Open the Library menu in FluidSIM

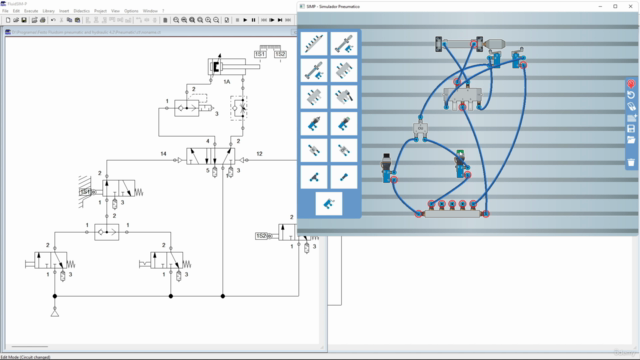point(48,11)
